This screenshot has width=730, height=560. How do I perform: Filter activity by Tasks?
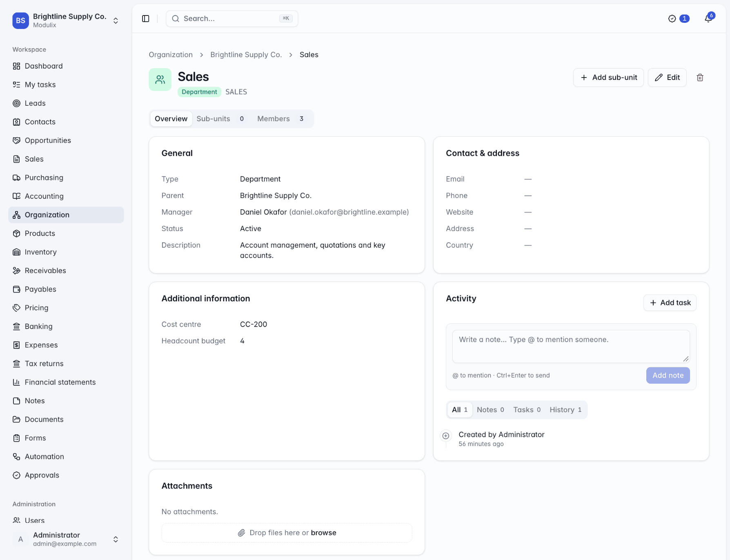(x=527, y=410)
